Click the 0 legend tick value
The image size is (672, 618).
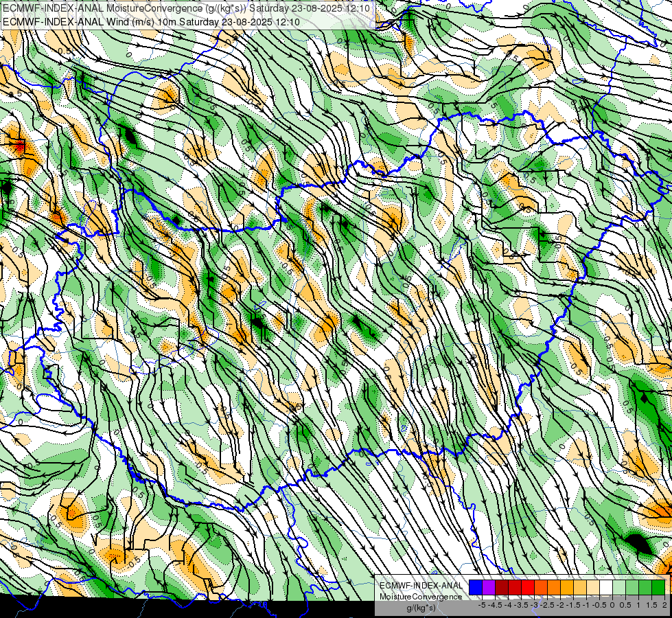pos(612,605)
